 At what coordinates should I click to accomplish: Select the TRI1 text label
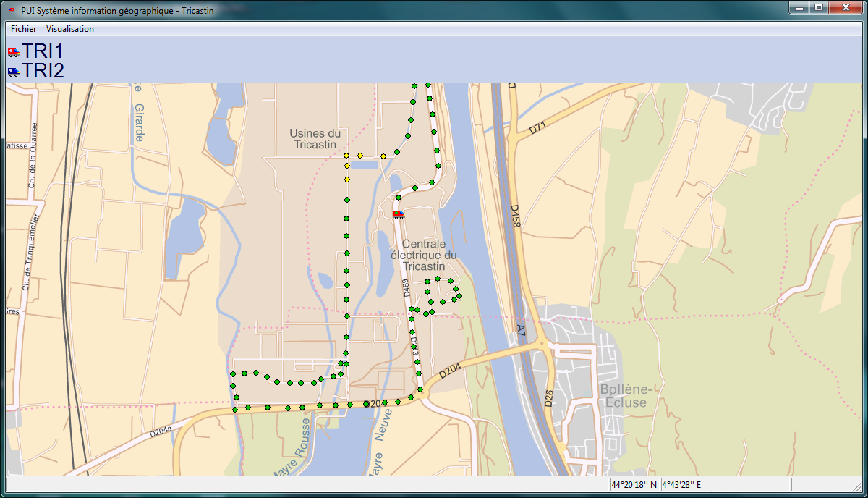click(x=43, y=51)
